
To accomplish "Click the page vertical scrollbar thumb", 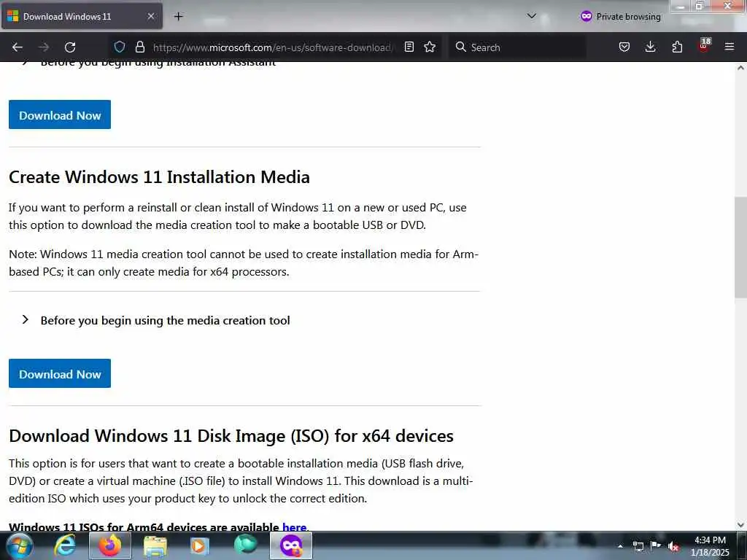I will (x=740, y=248).
